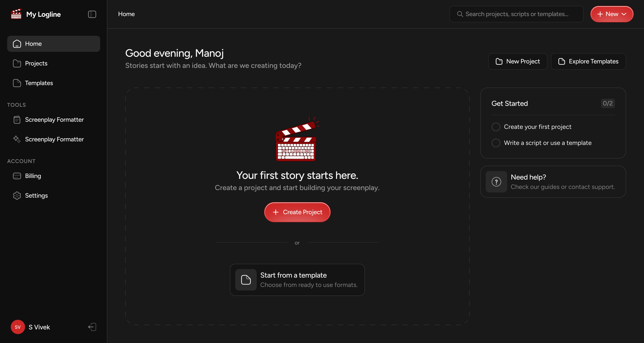
Task: Open Billing in the Account section
Action: point(53,176)
